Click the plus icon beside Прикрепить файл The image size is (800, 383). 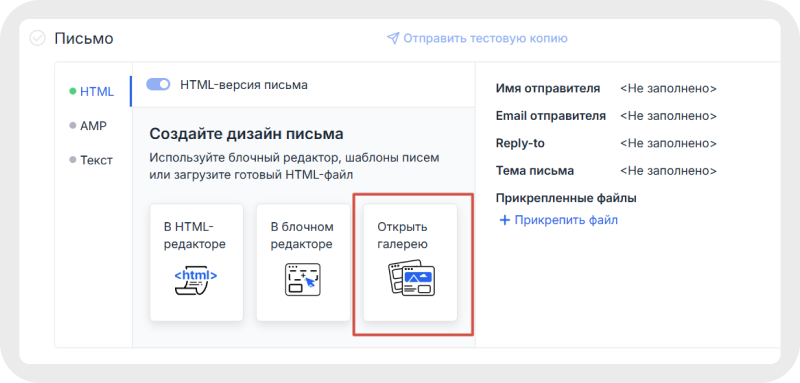(x=505, y=220)
